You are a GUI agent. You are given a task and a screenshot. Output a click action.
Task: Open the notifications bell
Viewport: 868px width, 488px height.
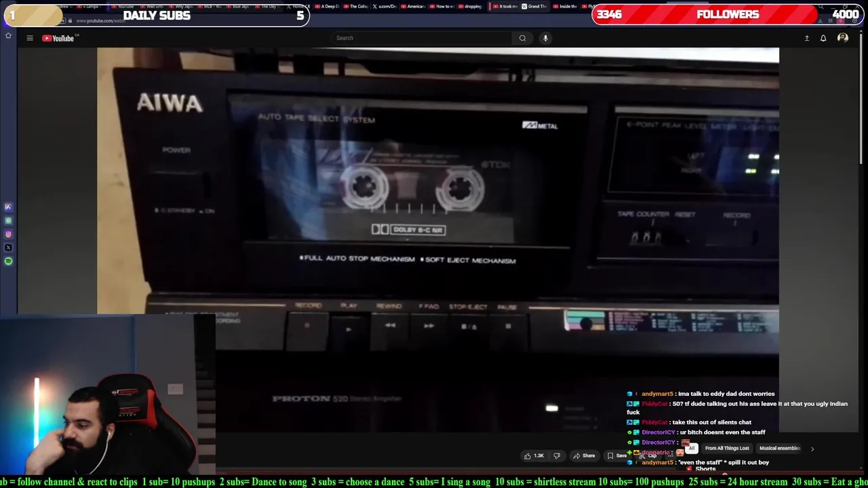tap(823, 38)
